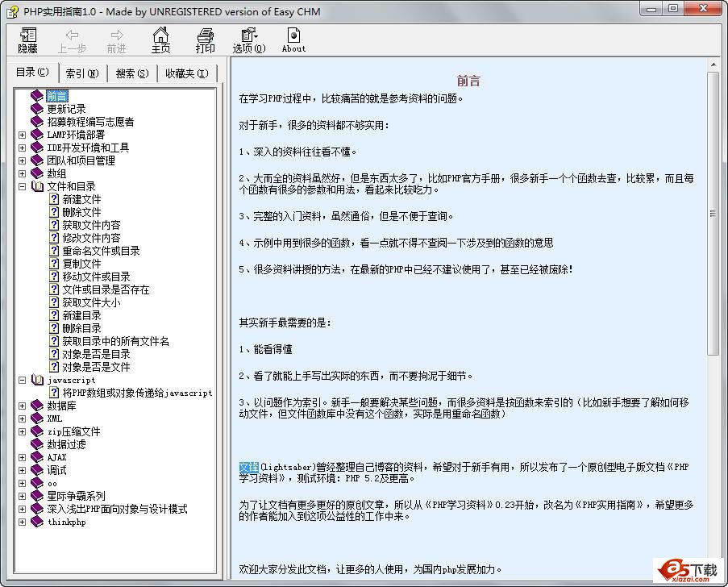728x587 pixels.
Task: Click the book icon beside 数据过滤
Action: coord(37,444)
